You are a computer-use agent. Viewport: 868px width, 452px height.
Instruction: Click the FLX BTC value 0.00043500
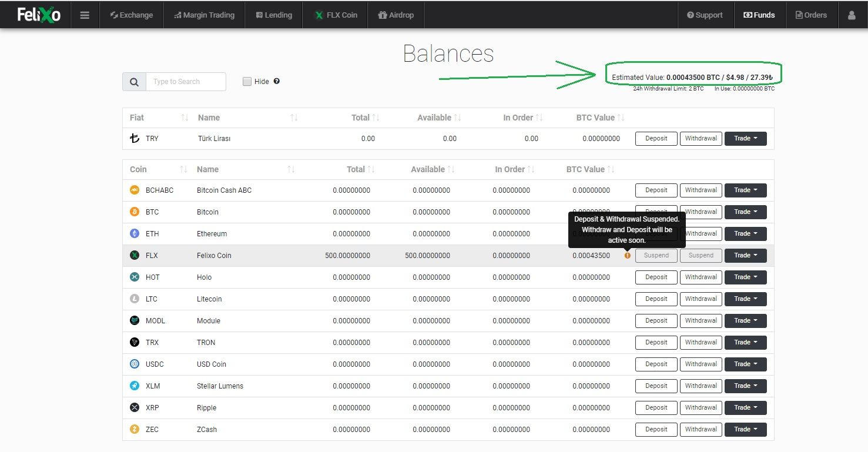(591, 256)
